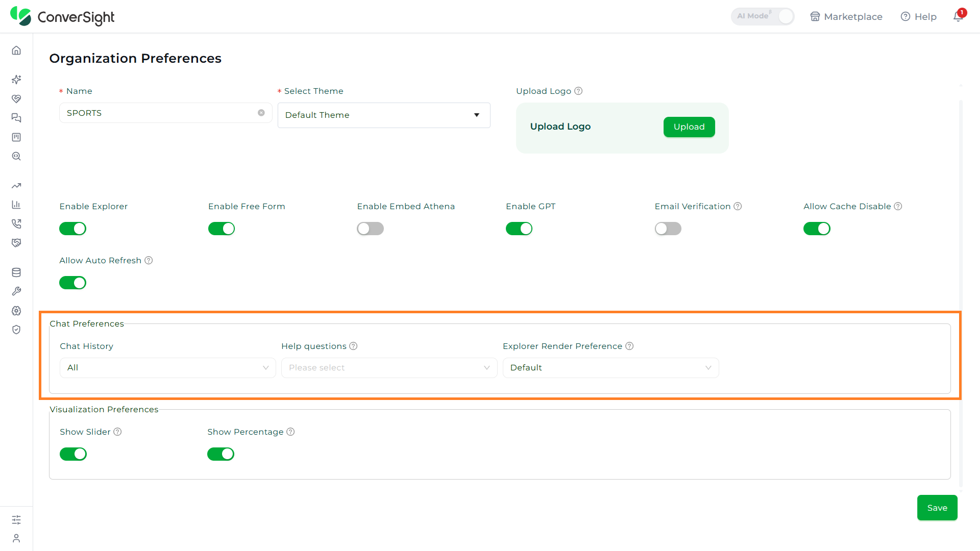Open the Help questions dropdown
The height and width of the screenshot is (551, 980).
pyautogui.click(x=389, y=368)
